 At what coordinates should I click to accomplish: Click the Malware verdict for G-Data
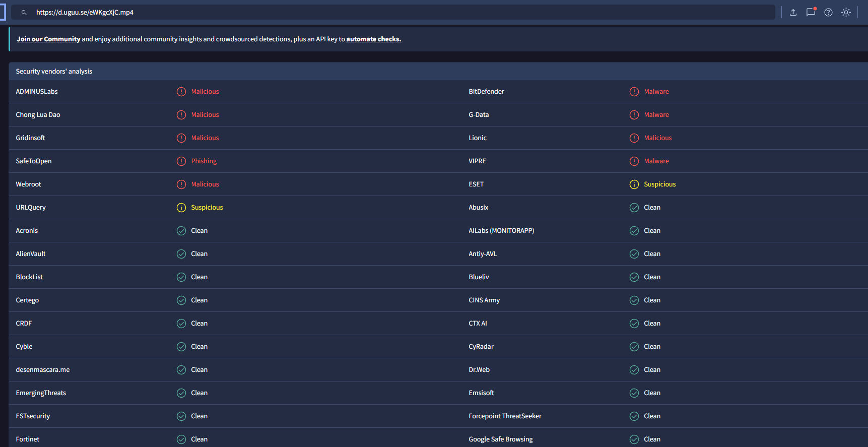pyautogui.click(x=656, y=115)
